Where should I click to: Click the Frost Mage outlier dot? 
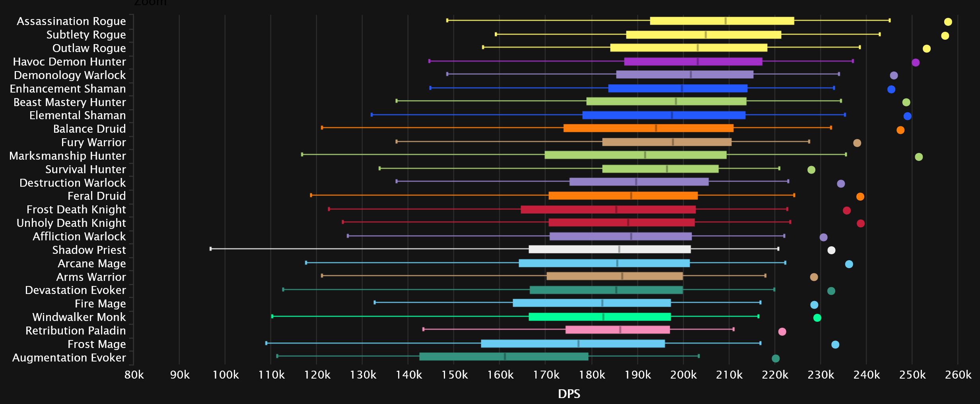tap(835, 344)
